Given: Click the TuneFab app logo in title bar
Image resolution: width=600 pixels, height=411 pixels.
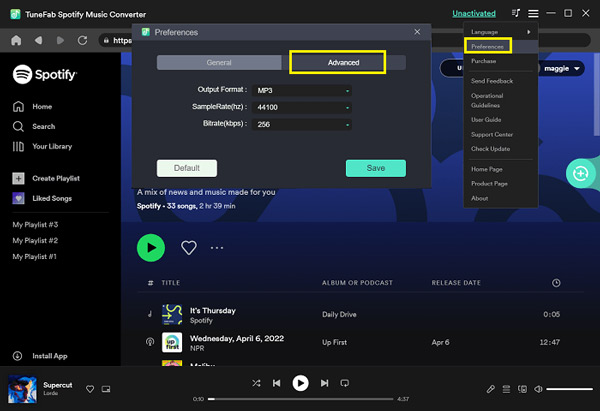Looking at the screenshot, I should pos(15,14).
